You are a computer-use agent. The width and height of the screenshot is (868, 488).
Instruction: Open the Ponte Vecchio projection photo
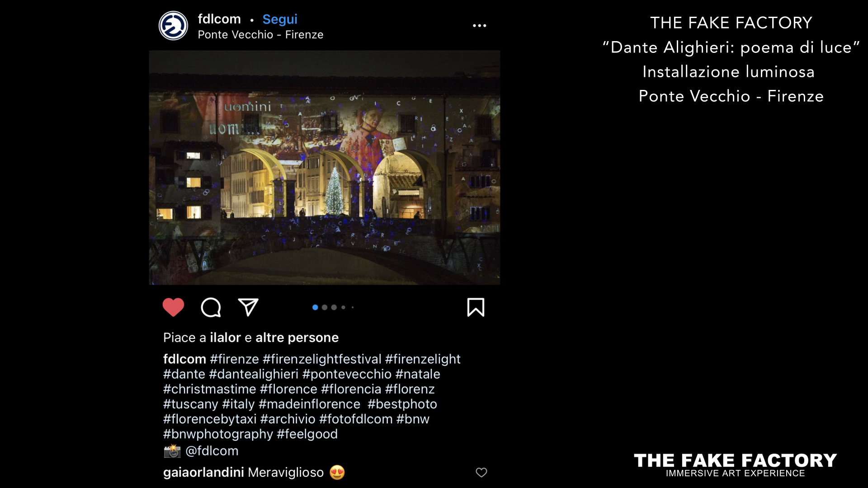pyautogui.click(x=325, y=168)
